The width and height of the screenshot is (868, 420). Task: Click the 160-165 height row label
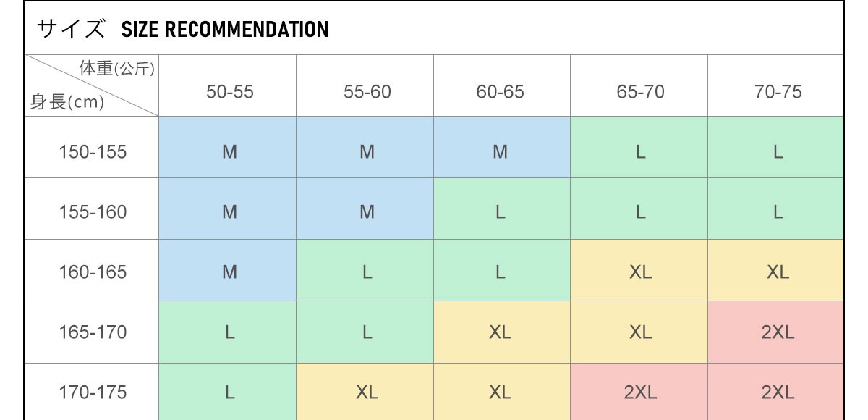tap(93, 272)
